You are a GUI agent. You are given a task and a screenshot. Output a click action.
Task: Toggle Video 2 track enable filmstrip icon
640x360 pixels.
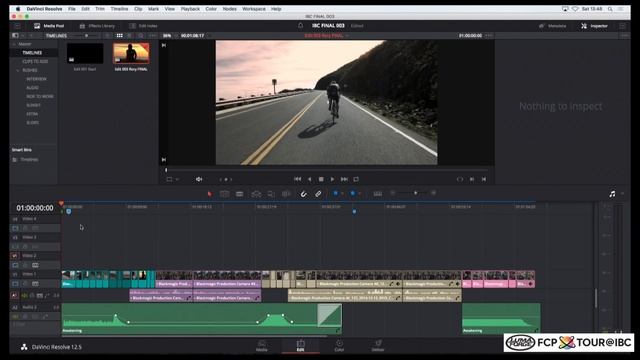click(35, 265)
